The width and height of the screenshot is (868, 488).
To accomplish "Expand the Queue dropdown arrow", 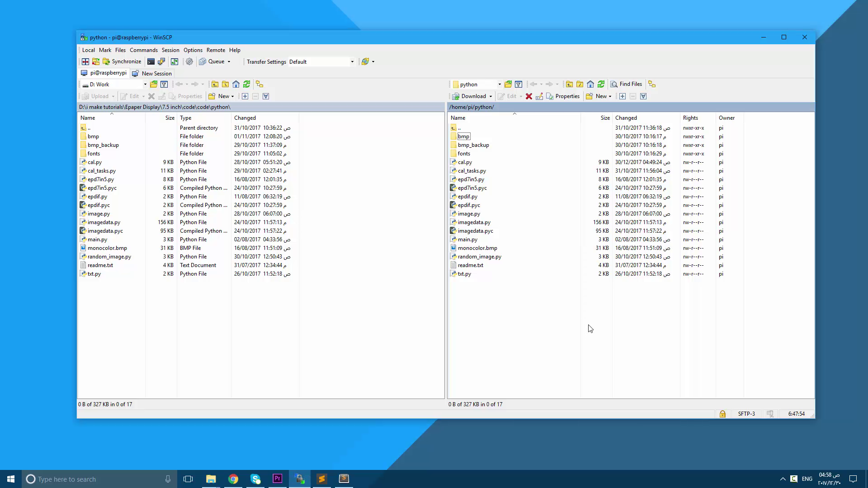I will point(230,61).
